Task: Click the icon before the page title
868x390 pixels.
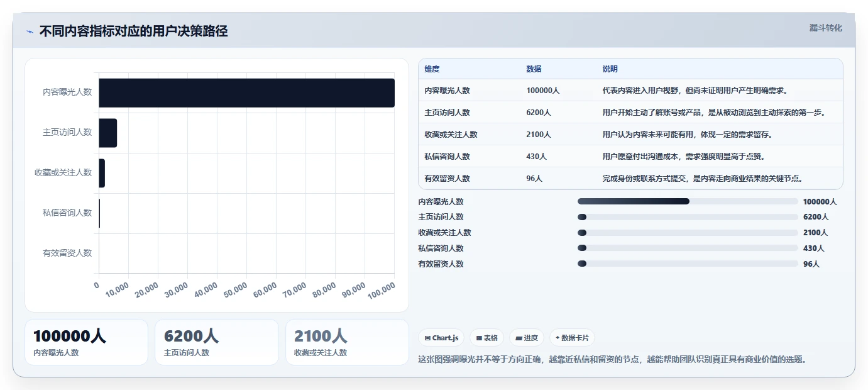Action: coord(30,31)
